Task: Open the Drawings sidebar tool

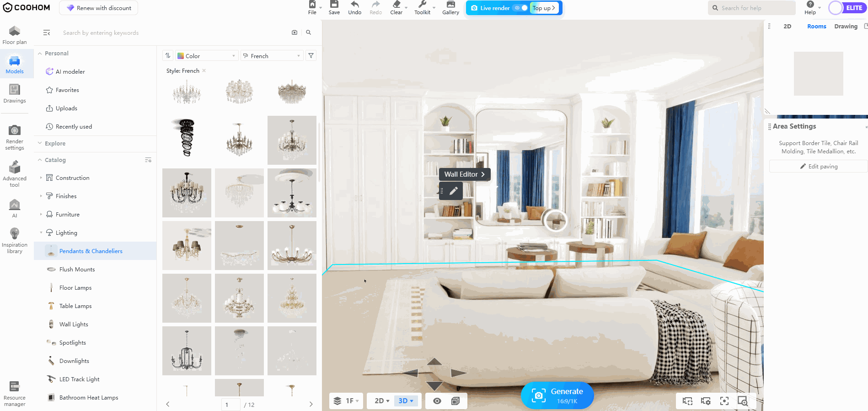Action: click(x=15, y=94)
